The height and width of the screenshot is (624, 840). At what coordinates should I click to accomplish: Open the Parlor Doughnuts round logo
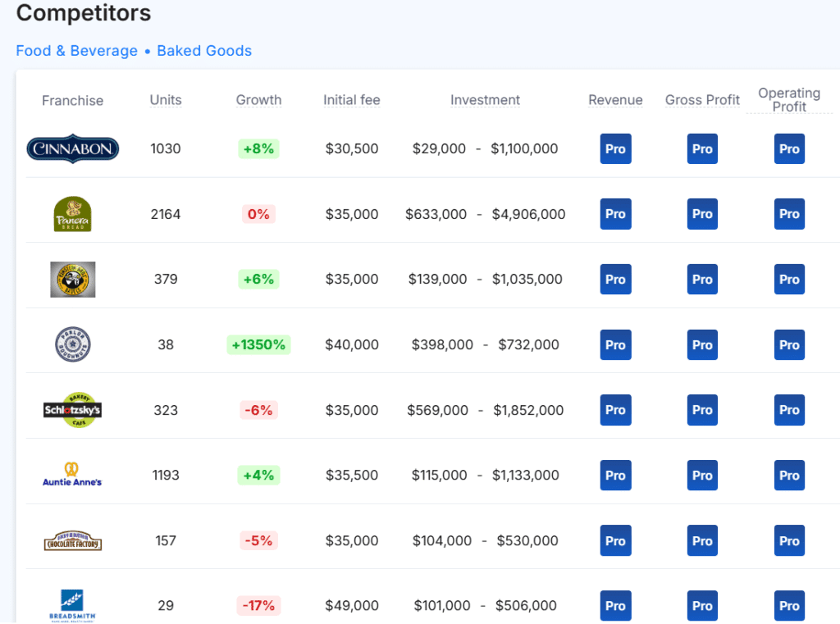[72, 344]
